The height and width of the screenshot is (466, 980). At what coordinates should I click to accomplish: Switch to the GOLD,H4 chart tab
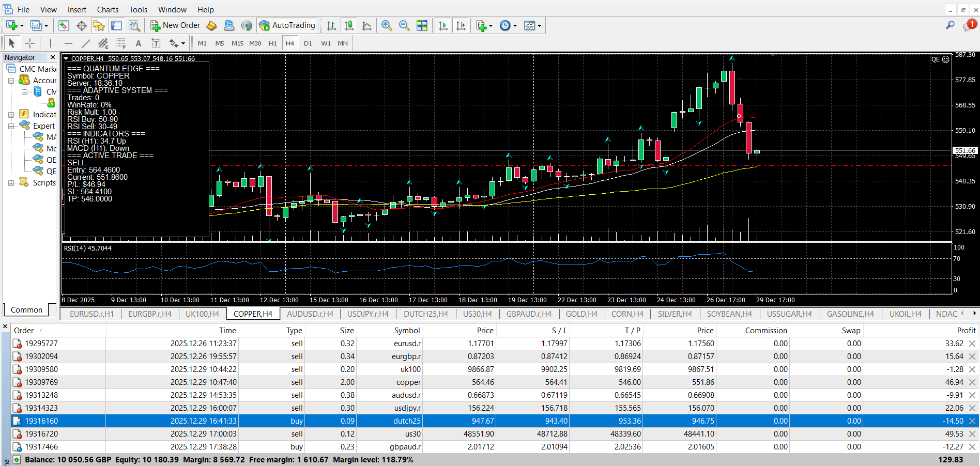click(x=581, y=314)
